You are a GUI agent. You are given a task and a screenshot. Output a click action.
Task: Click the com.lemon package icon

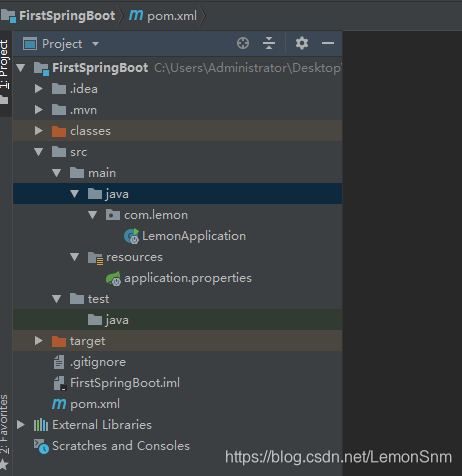tap(113, 215)
